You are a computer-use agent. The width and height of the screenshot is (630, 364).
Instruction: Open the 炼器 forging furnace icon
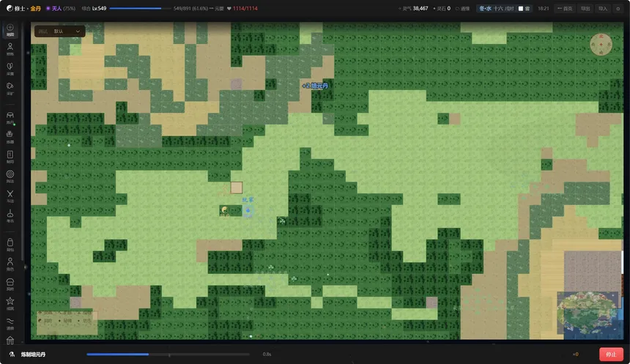10,138
